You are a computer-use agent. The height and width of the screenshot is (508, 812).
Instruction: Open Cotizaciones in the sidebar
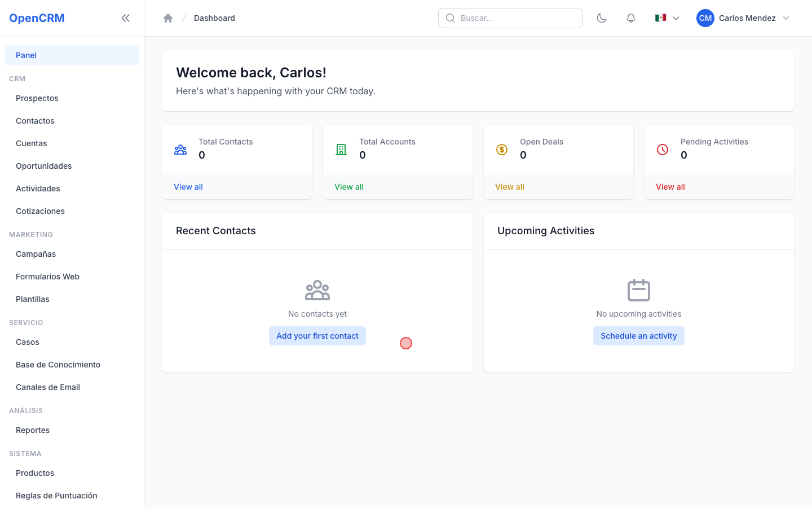tap(72, 211)
